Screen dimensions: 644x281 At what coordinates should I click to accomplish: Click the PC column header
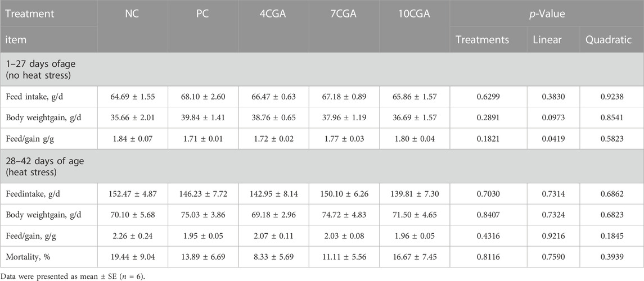click(203, 15)
